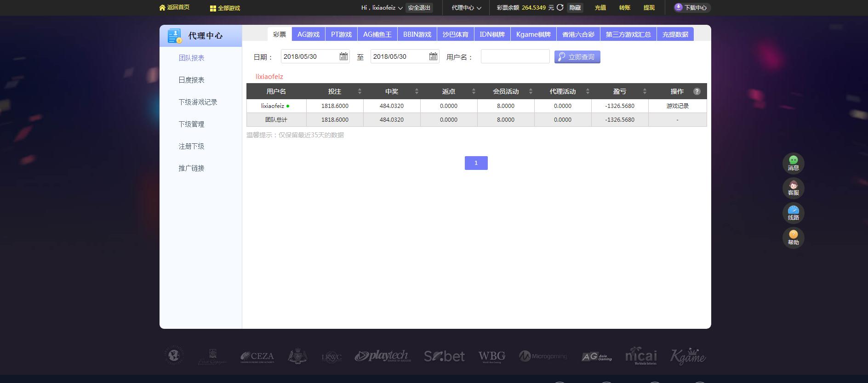This screenshot has height=383, width=868.
Task: Click the home icon beside 返回首页
Action: 162,7
